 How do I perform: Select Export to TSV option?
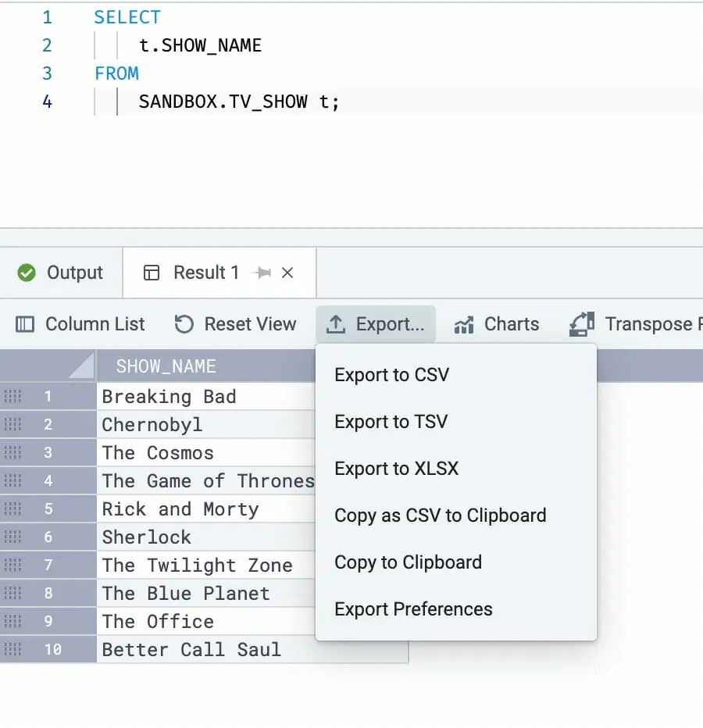(x=391, y=422)
